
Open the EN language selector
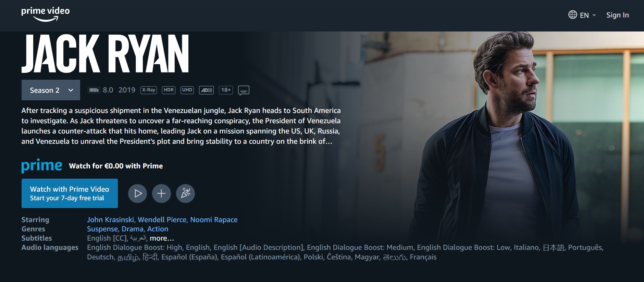coord(582,15)
